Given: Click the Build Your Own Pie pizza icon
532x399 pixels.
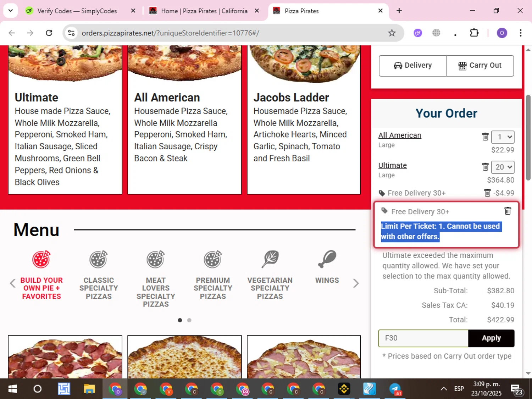Looking at the screenshot, I should 41,259.
